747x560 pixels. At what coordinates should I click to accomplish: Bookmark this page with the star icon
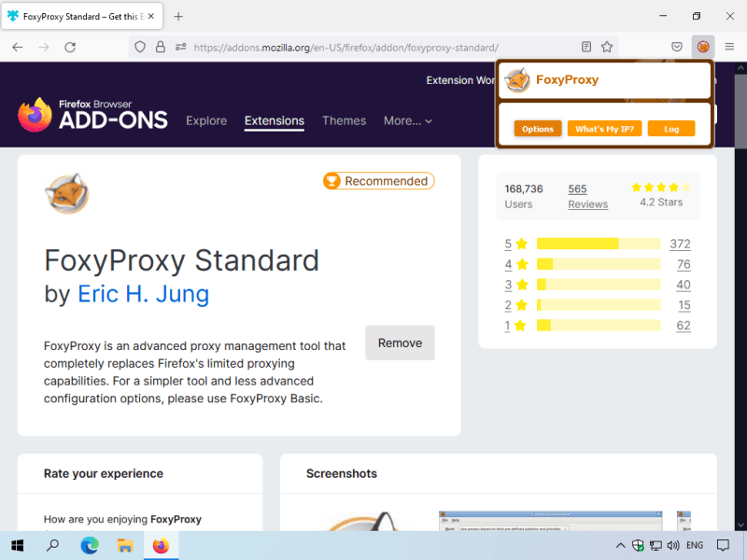(607, 47)
